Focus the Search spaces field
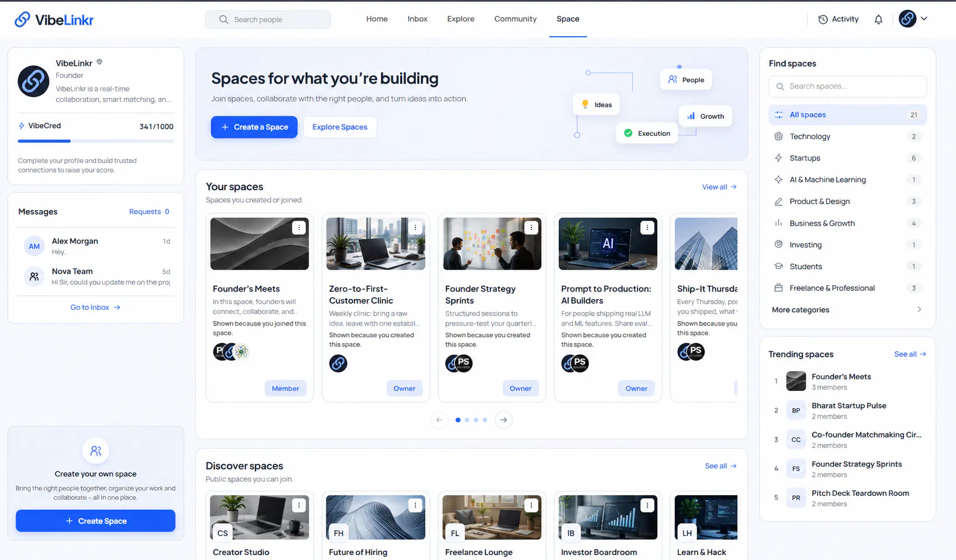The height and width of the screenshot is (560, 956). pos(848,86)
